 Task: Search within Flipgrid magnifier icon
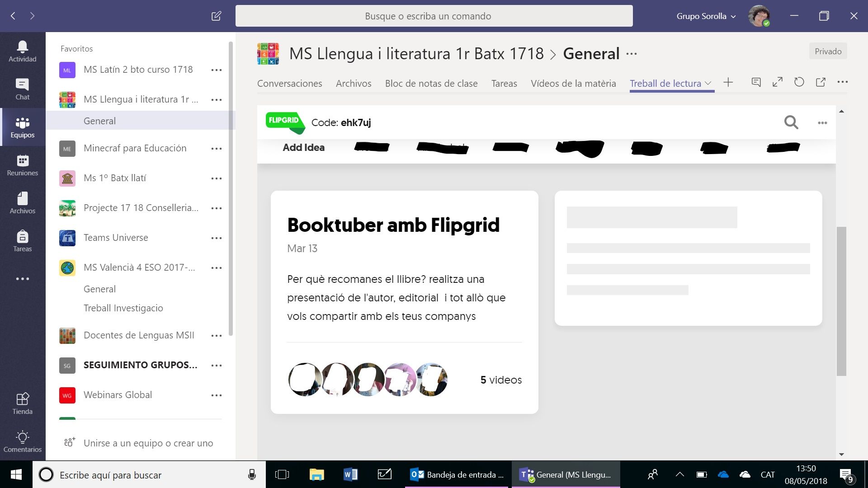(x=791, y=122)
